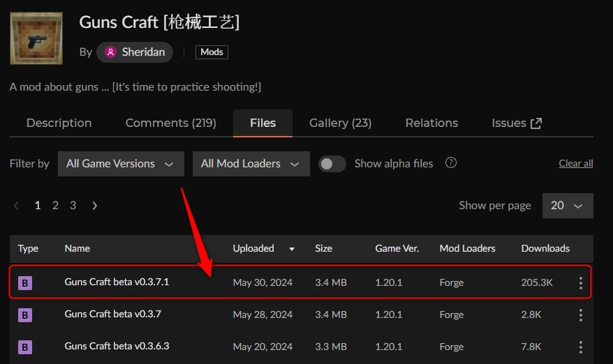Click beta badge for v0.3.6.3 file
This screenshot has height=364, width=613.
click(25, 347)
